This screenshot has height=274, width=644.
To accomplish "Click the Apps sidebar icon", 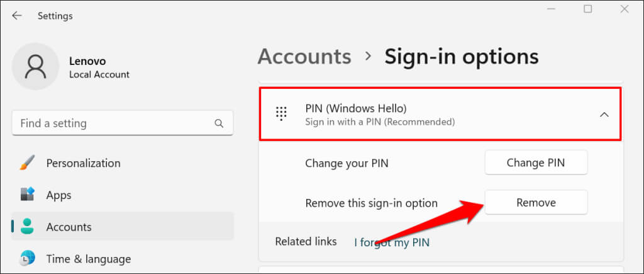I will (x=27, y=195).
